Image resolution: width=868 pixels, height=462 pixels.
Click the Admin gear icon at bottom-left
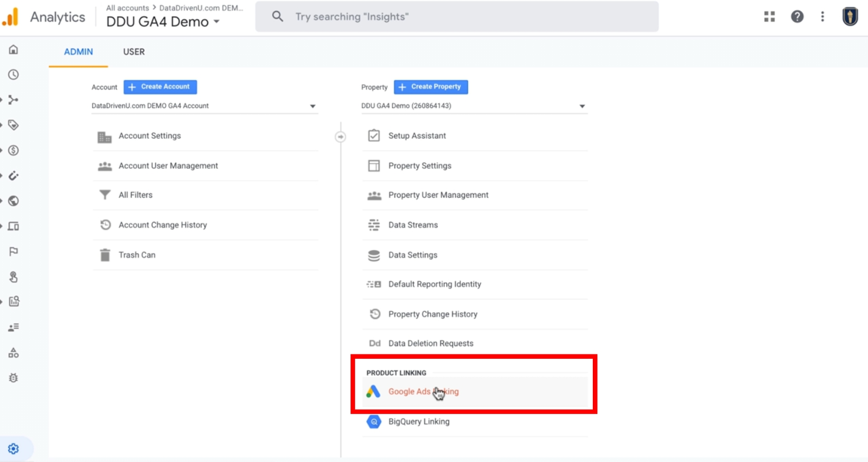click(14, 449)
